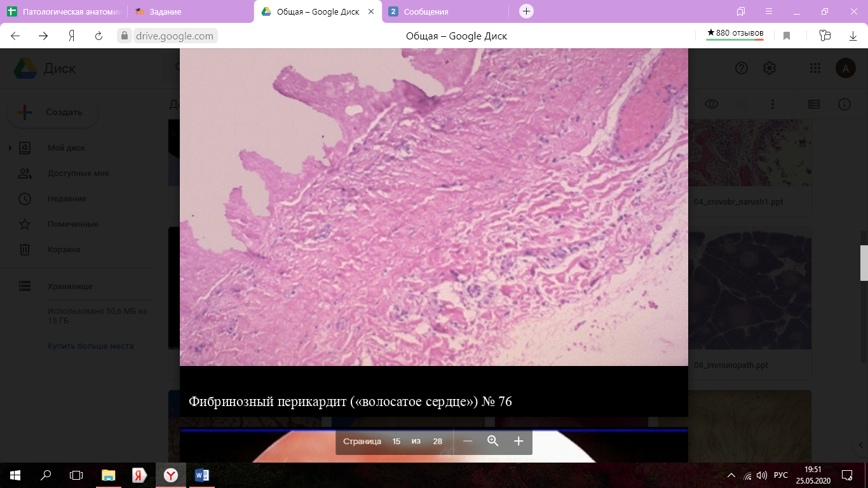
Task: Click the page vertical scrollbar thumb
Action: [864, 263]
